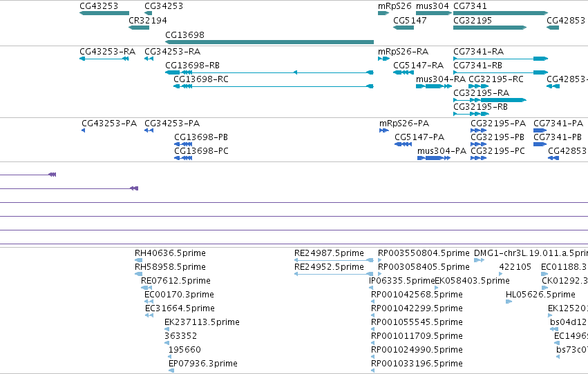Image resolution: width=588 pixels, height=374 pixels.
Task: Click the CG32195 gene feature bar
Action: 490,28
